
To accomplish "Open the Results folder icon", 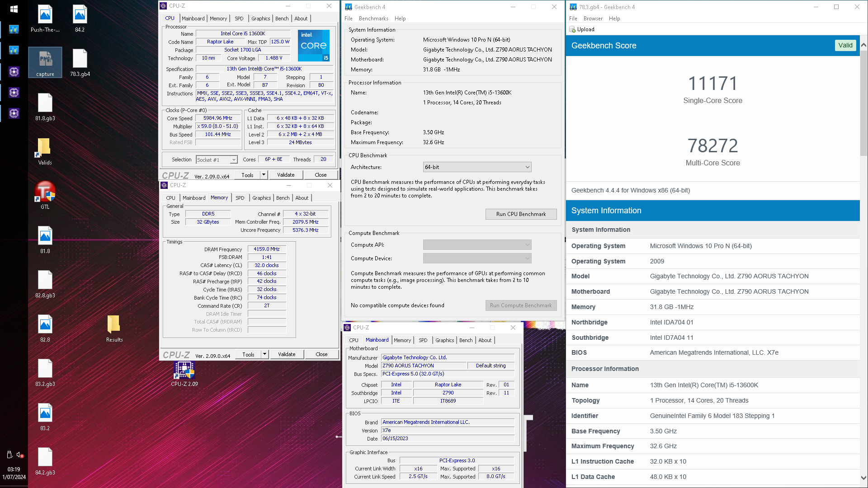I will pyautogui.click(x=114, y=328).
